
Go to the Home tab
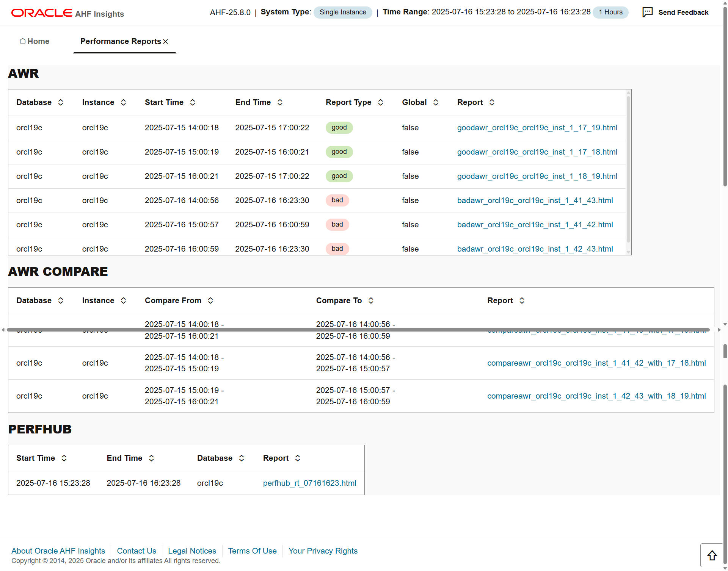coord(35,41)
